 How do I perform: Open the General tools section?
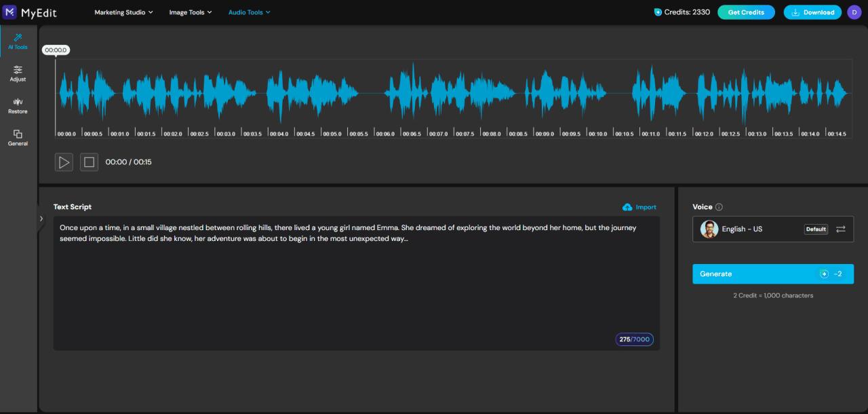pos(18,138)
